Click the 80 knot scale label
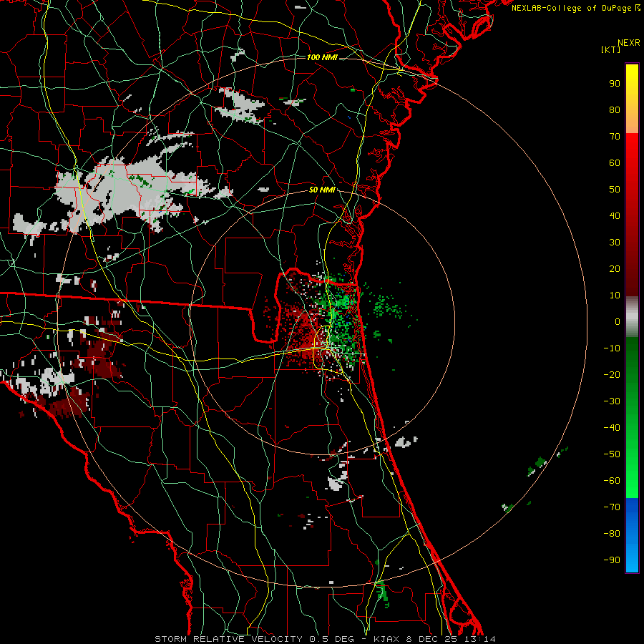This screenshot has width=644, height=644. click(615, 110)
